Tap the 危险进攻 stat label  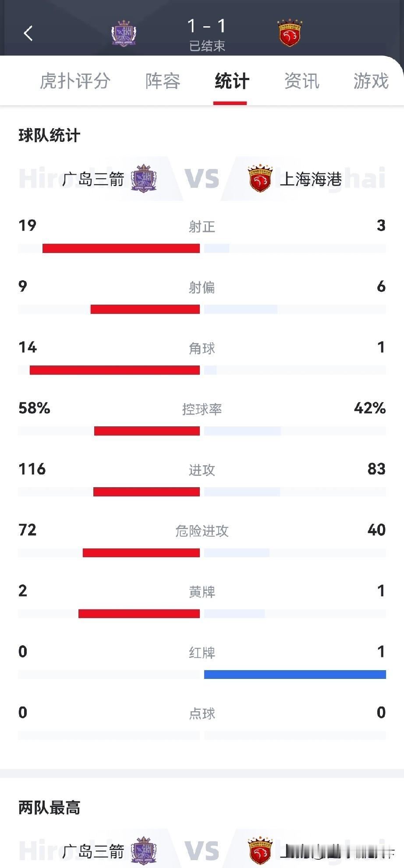click(x=202, y=531)
